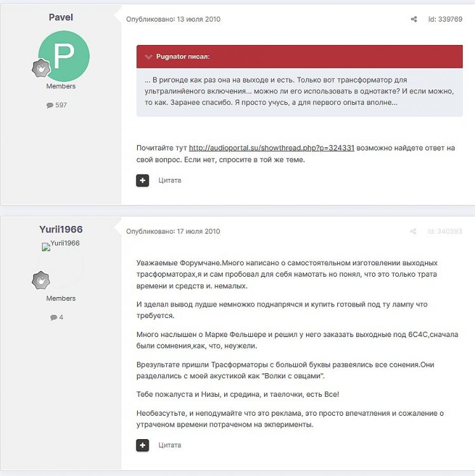Image resolution: width=475 pixels, height=476 pixels.
Task: Click the share icon on Yurii1966's post
Action: (413, 231)
